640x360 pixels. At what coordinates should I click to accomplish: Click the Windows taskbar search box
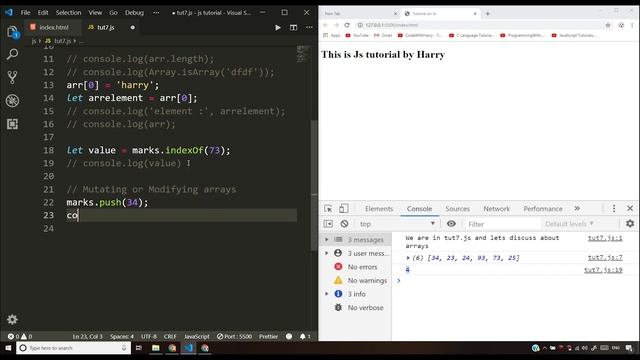click(x=74, y=348)
